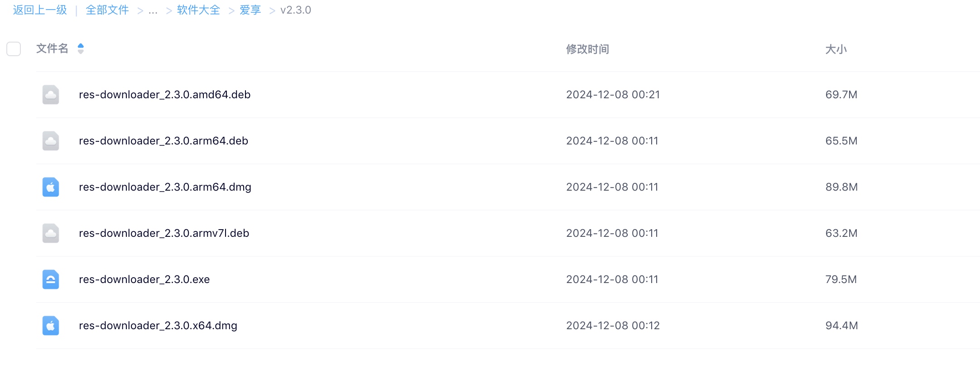The image size is (980, 365).
Task: Open res-downloader_2.3.0.exe file name
Action: click(144, 279)
